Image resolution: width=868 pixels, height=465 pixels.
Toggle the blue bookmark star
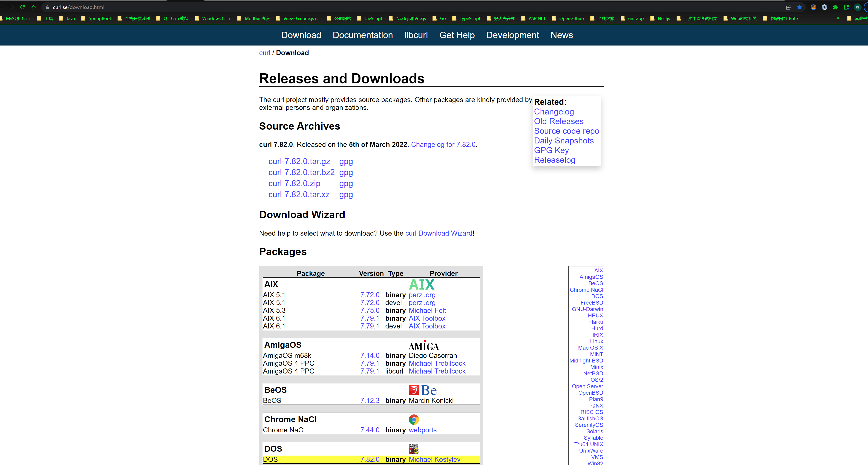(x=800, y=7)
